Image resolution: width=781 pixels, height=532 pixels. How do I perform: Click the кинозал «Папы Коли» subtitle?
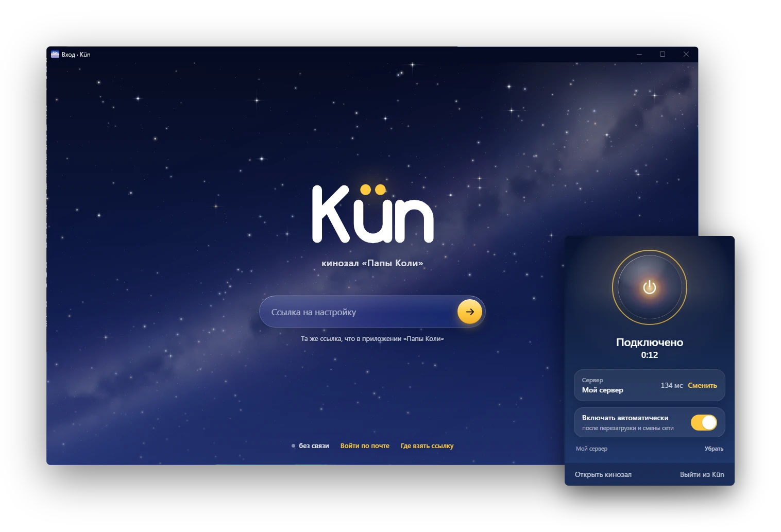pos(372,263)
